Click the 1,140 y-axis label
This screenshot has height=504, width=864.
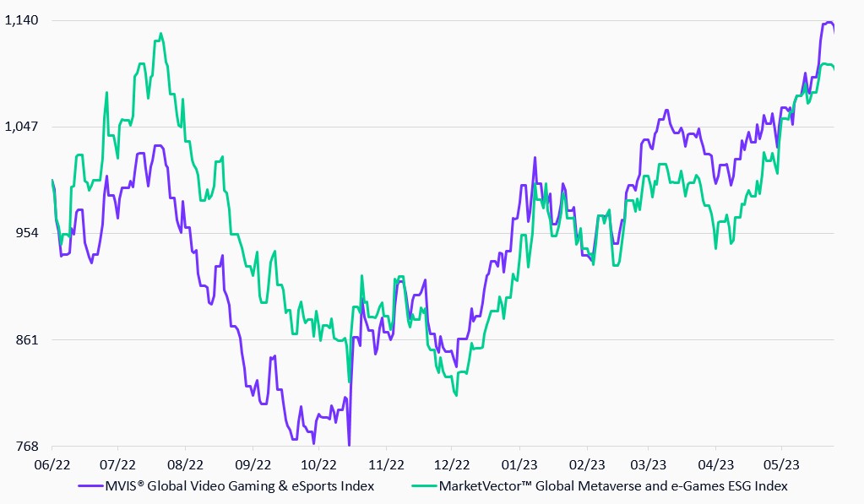pos(22,20)
